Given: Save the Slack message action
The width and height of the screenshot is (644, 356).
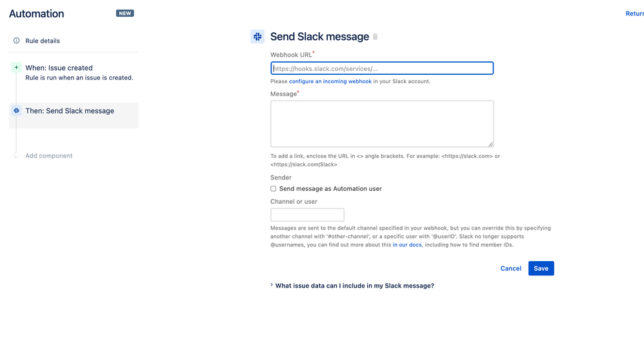Looking at the screenshot, I should coord(541,268).
